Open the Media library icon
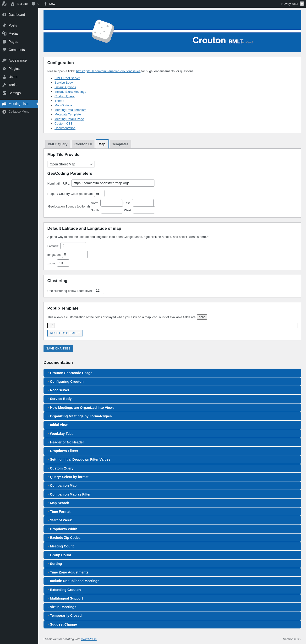Screen dimensions: 306x644 (x=4, y=33)
